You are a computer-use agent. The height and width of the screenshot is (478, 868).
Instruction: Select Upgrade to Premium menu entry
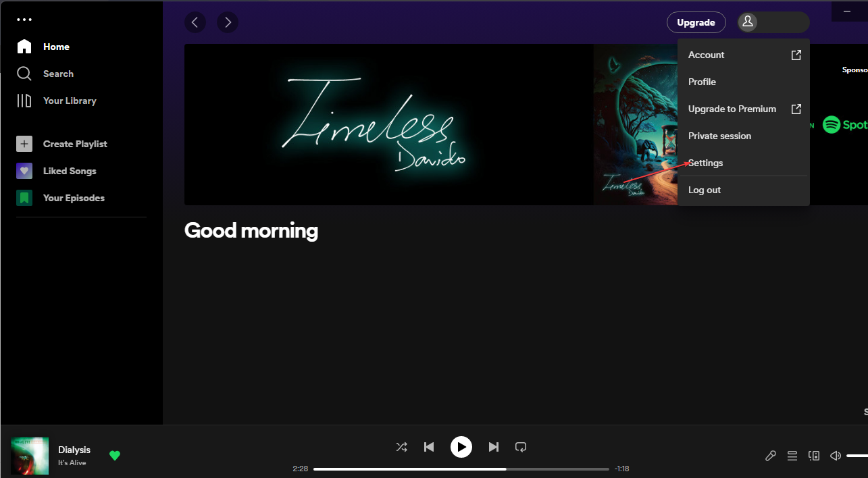click(744, 109)
